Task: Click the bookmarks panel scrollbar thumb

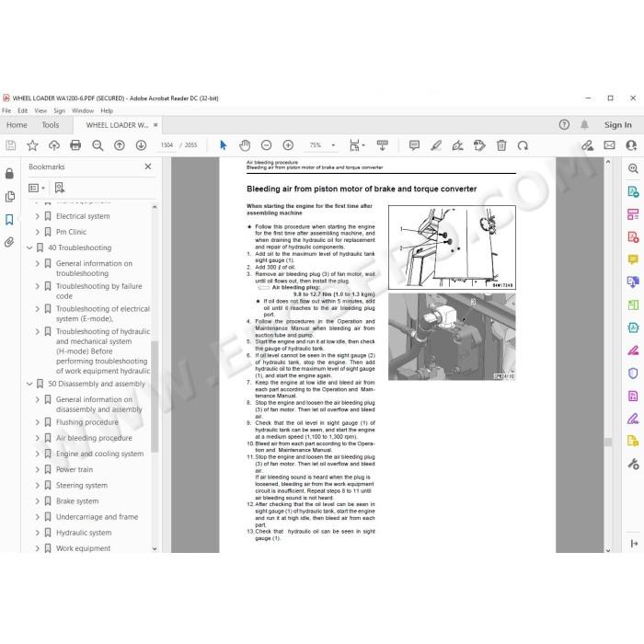Action: (x=155, y=397)
